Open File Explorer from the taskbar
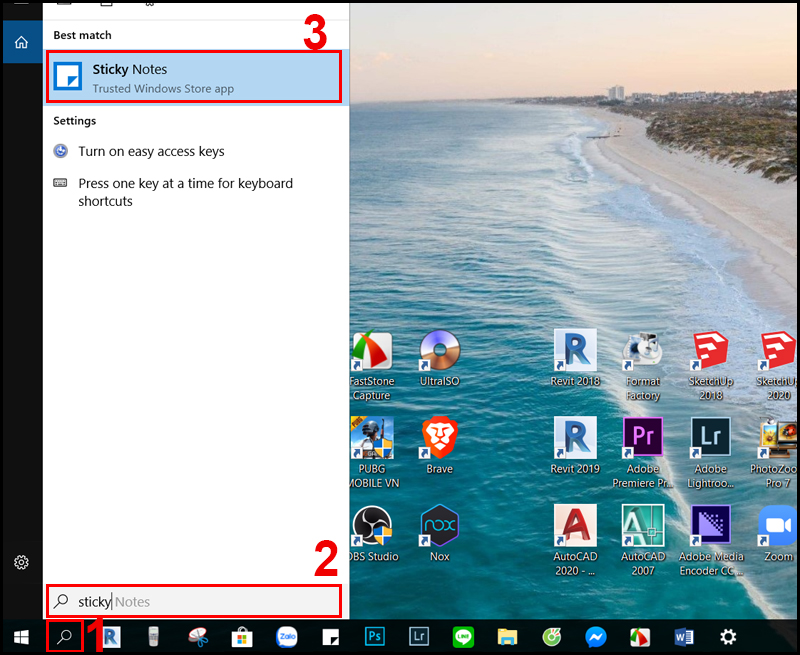The height and width of the screenshot is (655, 800). 507,637
